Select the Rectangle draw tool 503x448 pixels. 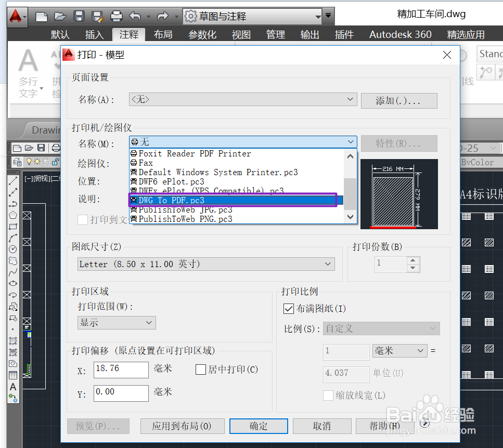pos(13,227)
